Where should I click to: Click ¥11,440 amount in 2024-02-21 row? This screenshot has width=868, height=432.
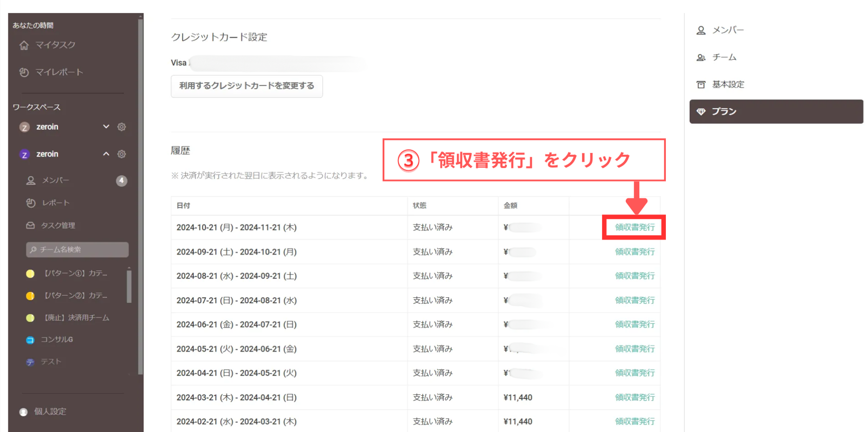coord(518,421)
